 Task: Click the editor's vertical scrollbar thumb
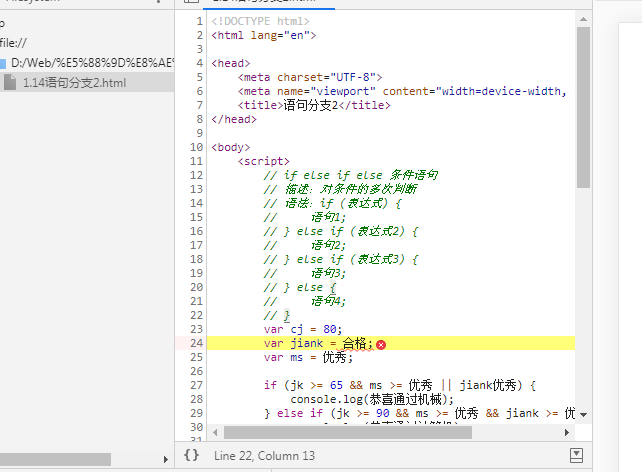[x=583, y=107]
